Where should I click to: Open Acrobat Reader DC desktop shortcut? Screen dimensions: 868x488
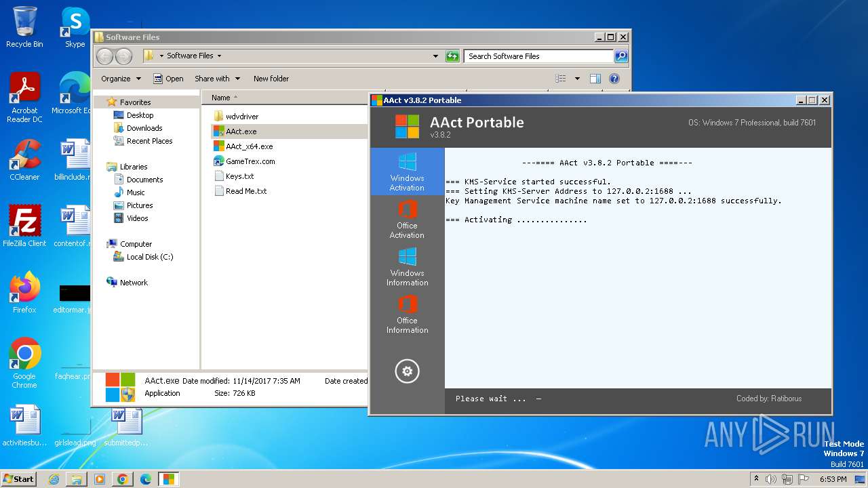pyautogui.click(x=24, y=98)
